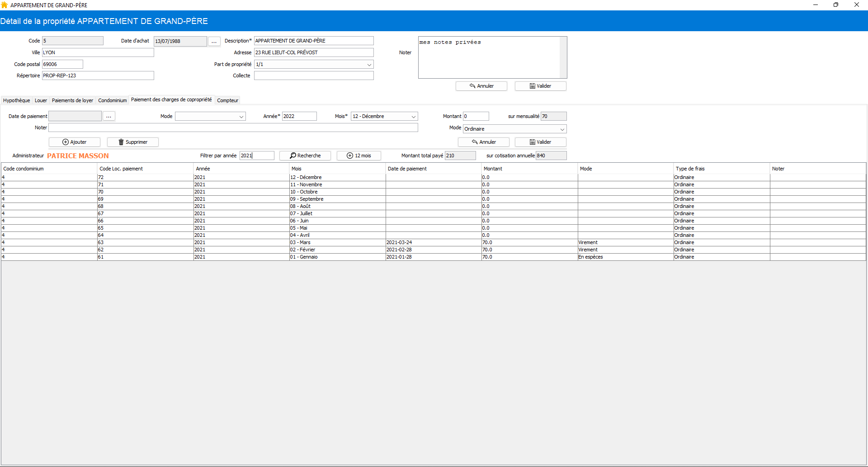
Task: Click the Mois column header
Action: pos(338,169)
